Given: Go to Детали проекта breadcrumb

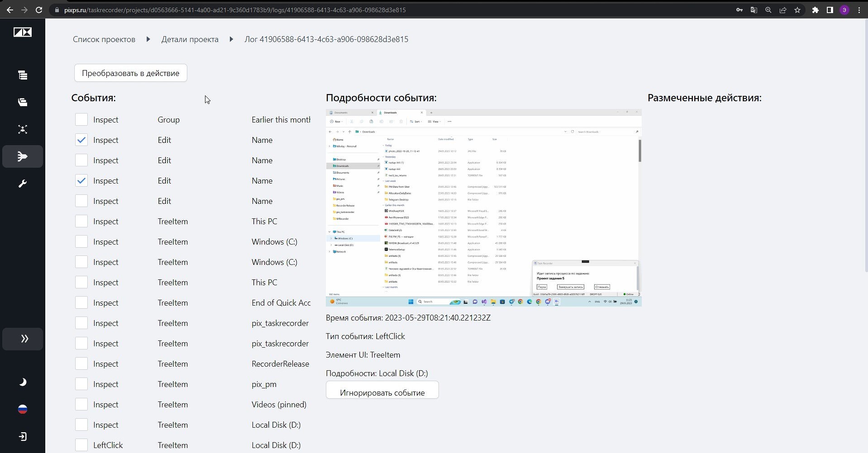Looking at the screenshot, I should (x=190, y=39).
